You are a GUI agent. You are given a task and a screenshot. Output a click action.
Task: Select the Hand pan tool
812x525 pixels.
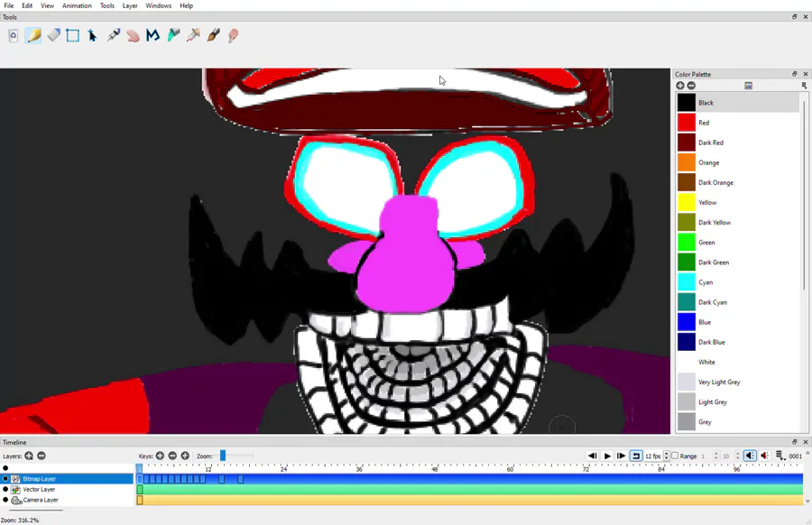pos(134,35)
